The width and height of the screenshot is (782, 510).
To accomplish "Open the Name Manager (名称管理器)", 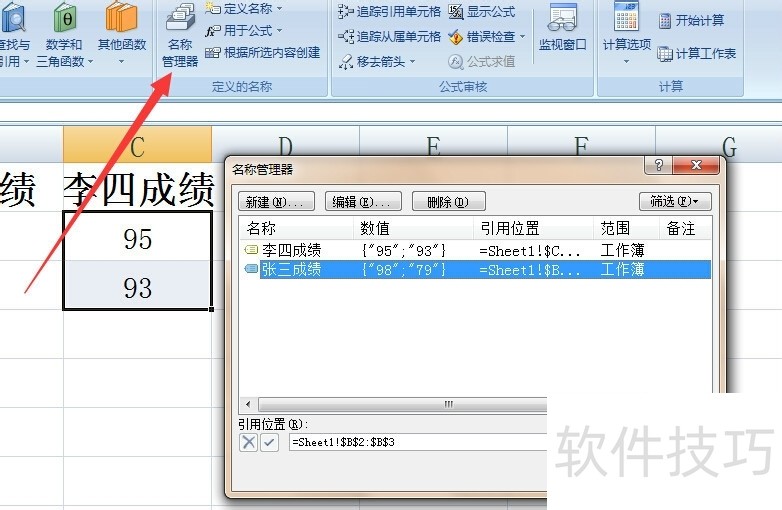I will point(180,37).
